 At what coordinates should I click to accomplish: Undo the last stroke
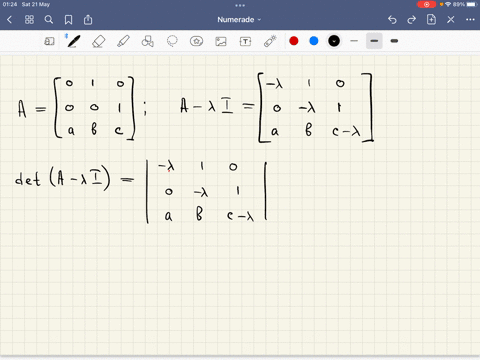pyautogui.click(x=392, y=20)
